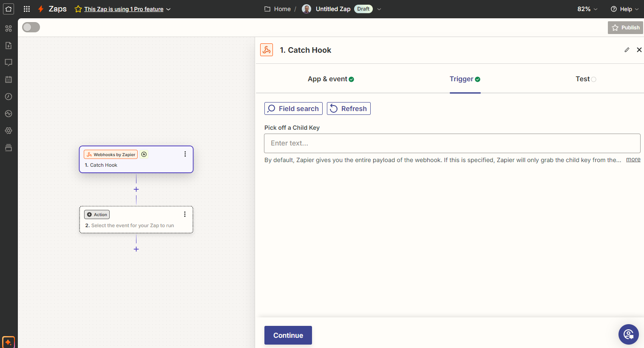Expand the Untitled Zap name dropdown chevron
Screen dimensions: 644x348
coord(379,9)
